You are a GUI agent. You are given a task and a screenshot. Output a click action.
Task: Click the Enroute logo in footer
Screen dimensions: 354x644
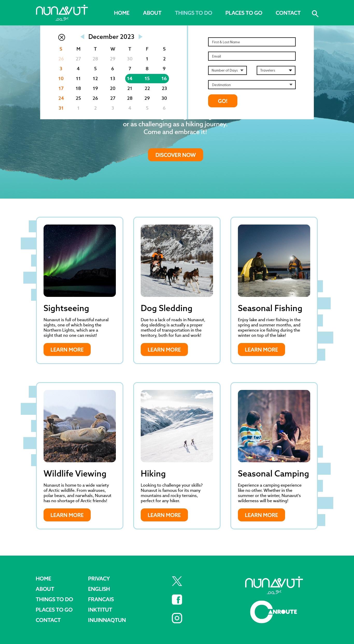tap(274, 612)
